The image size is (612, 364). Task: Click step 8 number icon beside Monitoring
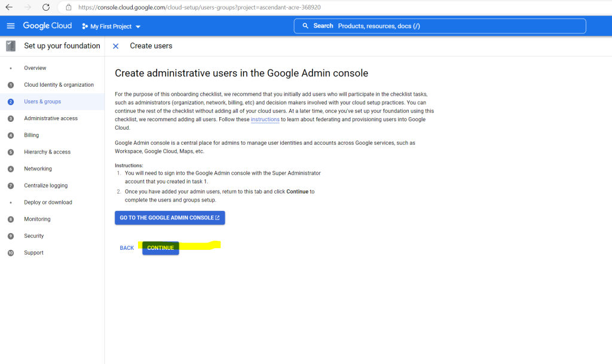11,219
